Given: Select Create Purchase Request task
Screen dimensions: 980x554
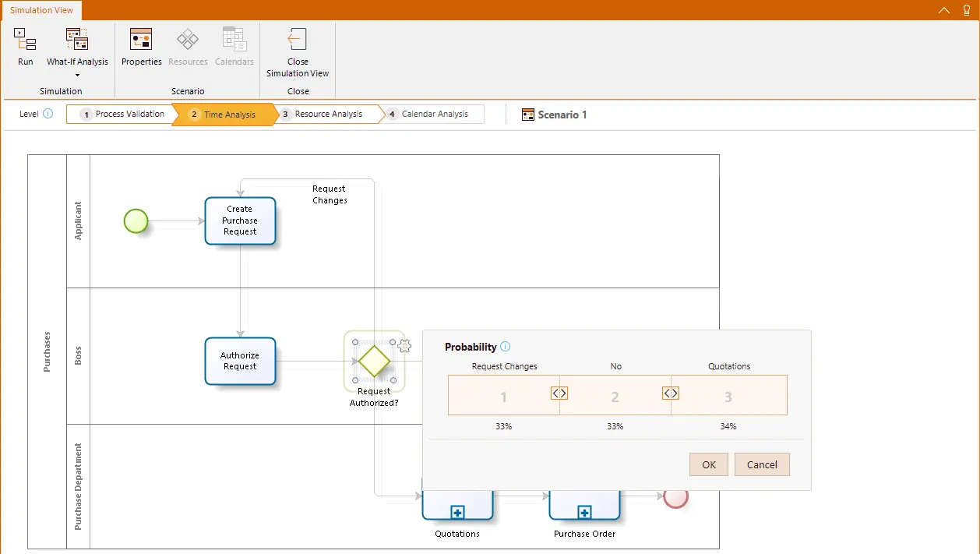Looking at the screenshot, I should [x=240, y=221].
